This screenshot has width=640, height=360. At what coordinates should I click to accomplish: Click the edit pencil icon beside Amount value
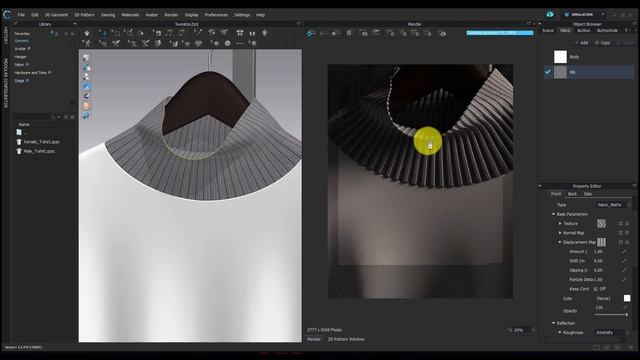pyautogui.click(x=624, y=251)
